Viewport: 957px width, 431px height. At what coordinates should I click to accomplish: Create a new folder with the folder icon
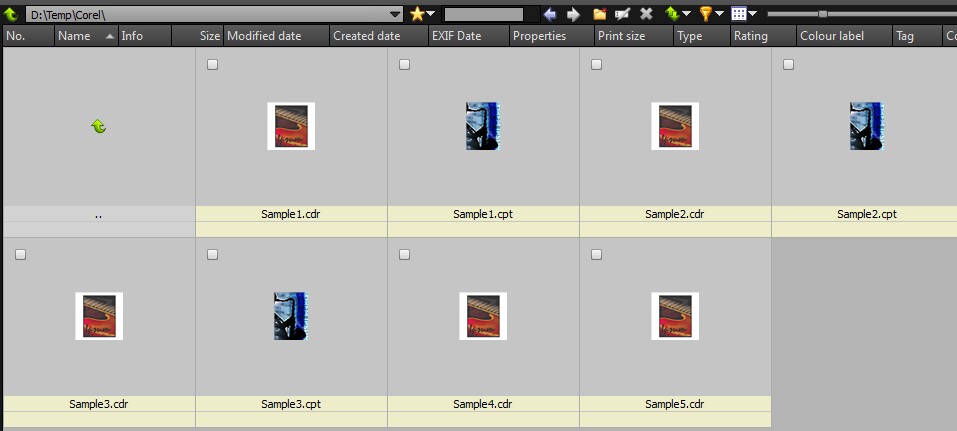[600, 14]
